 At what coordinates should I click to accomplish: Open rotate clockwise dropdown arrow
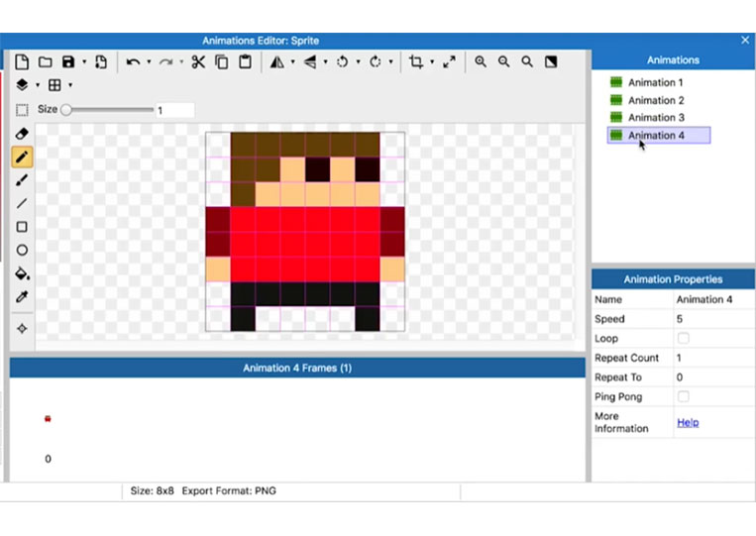pos(391,62)
